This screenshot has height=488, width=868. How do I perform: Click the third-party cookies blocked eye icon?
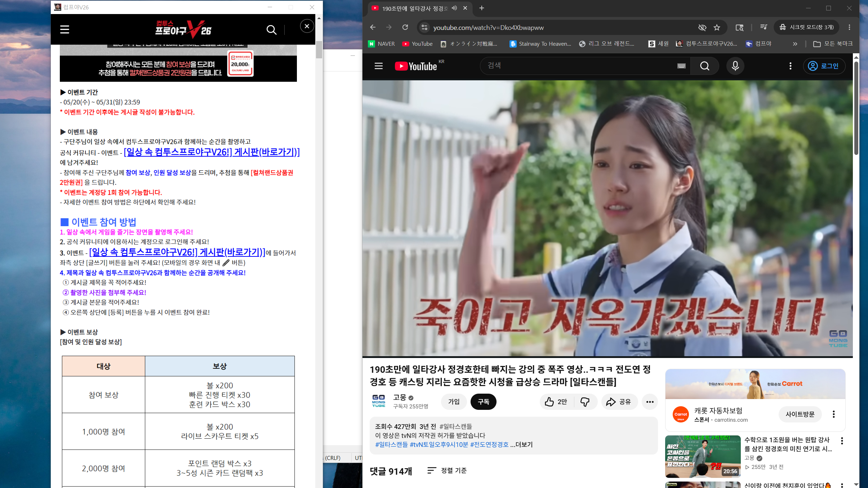[702, 27]
